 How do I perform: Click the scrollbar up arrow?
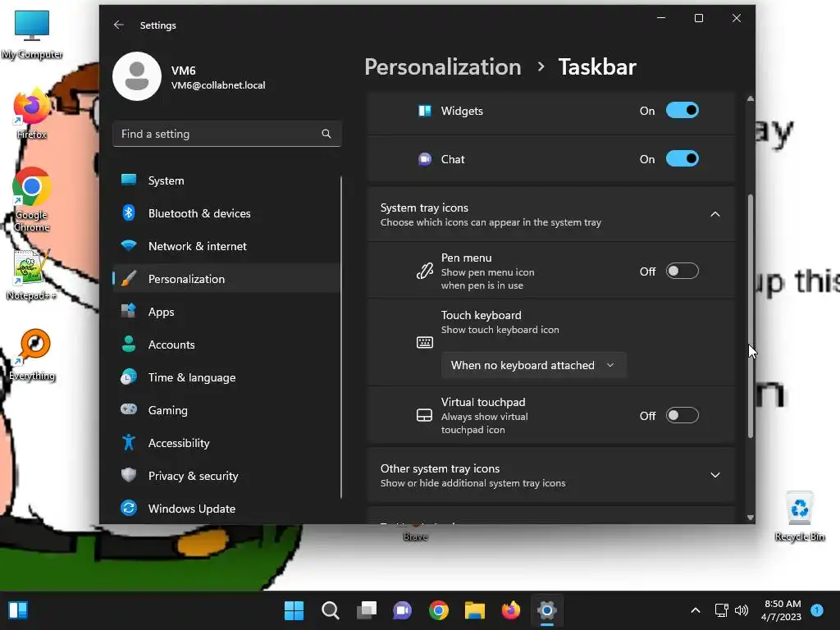tap(751, 98)
